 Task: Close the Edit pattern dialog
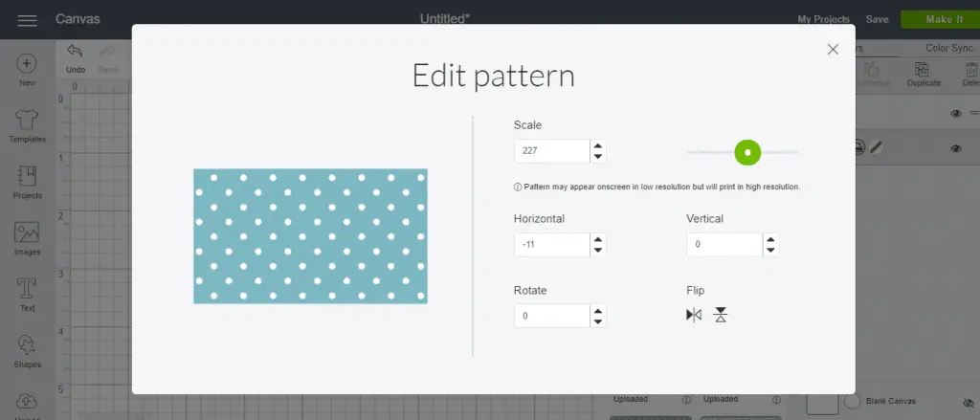pyautogui.click(x=833, y=50)
